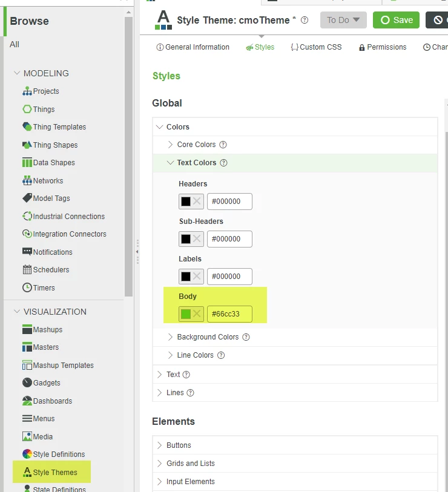Expand Core Colors
The image size is (448, 492).
click(x=170, y=145)
